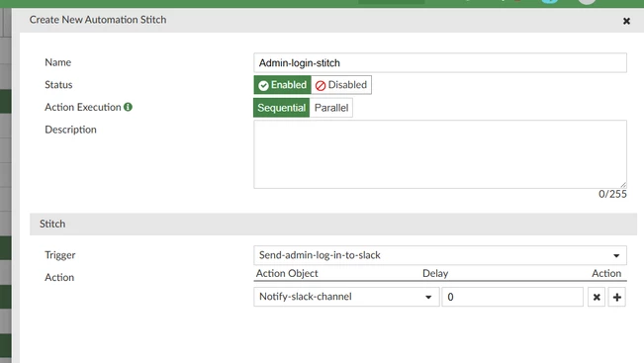Close the Create New Automation Stitch dialog
The height and width of the screenshot is (363, 644).
pos(626,21)
